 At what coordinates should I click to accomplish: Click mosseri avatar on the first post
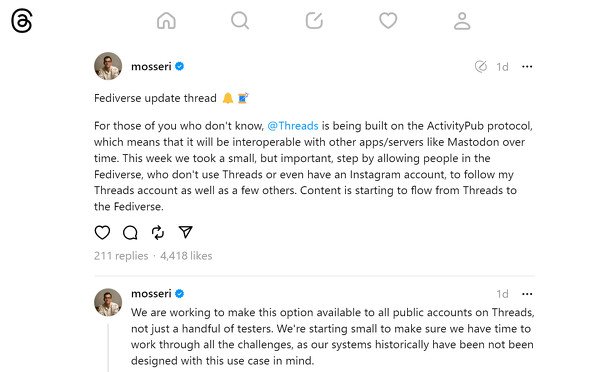coord(108,66)
